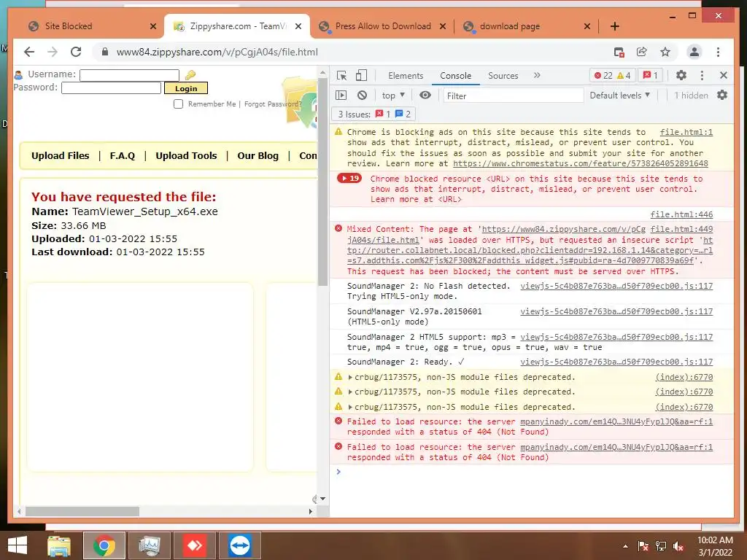Click the page horizontal scrollbar thumb
This screenshot has width=747, height=560.
tap(82, 511)
